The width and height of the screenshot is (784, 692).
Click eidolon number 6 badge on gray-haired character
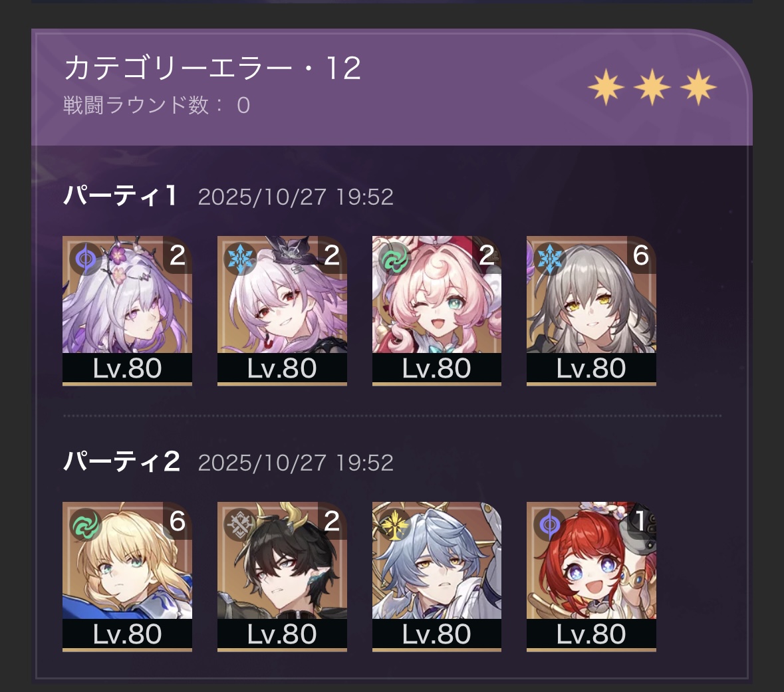tap(641, 255)
